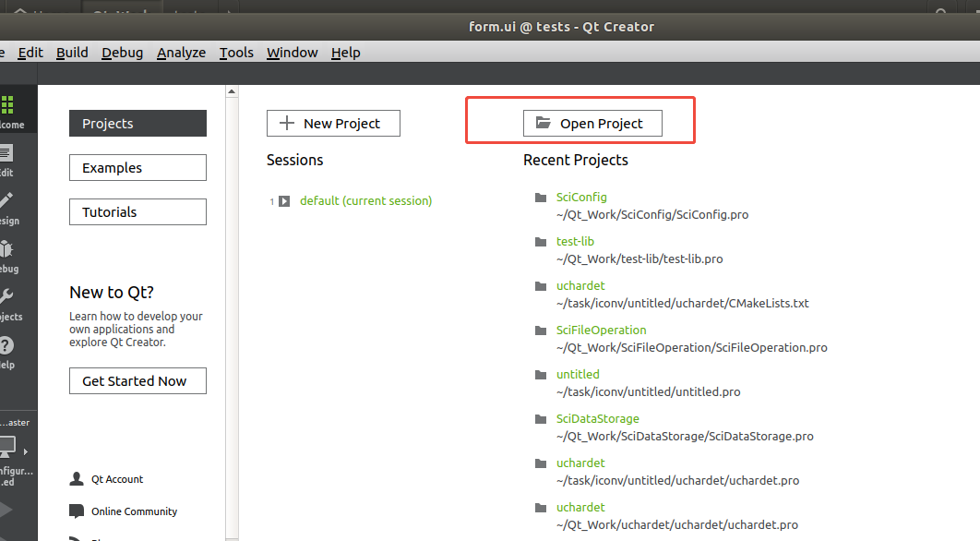Open the Debug menu

[x=123, y=53]
